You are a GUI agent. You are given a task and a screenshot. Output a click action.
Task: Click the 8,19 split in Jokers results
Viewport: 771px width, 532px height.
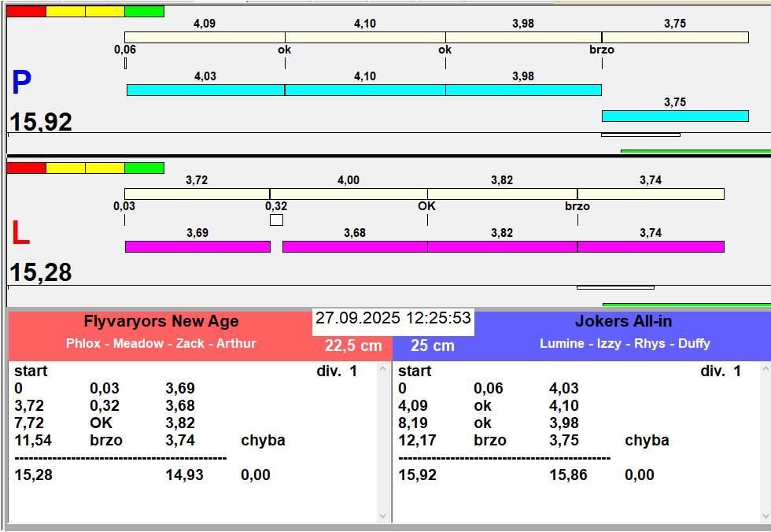[413, 423]
